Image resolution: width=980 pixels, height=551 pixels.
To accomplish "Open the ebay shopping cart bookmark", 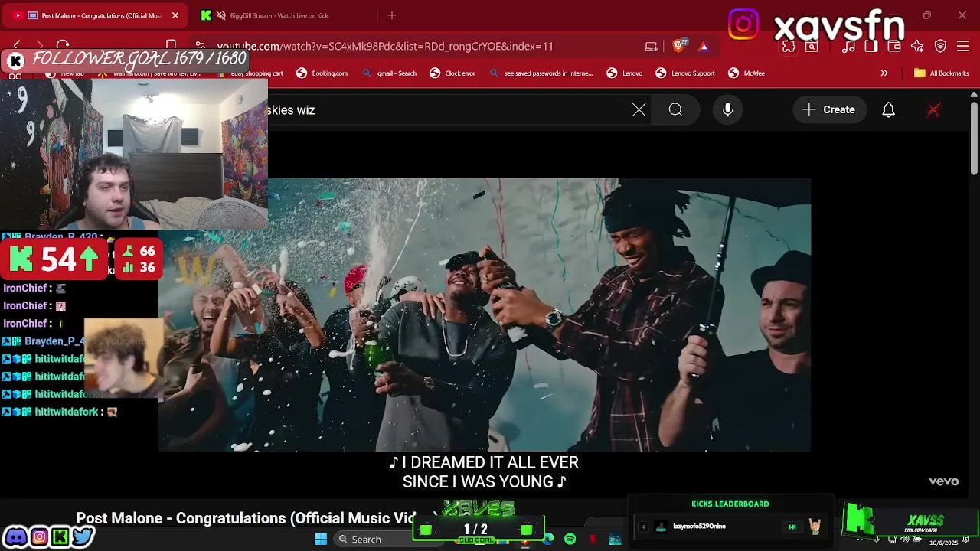I will click(x=250, y=73).
